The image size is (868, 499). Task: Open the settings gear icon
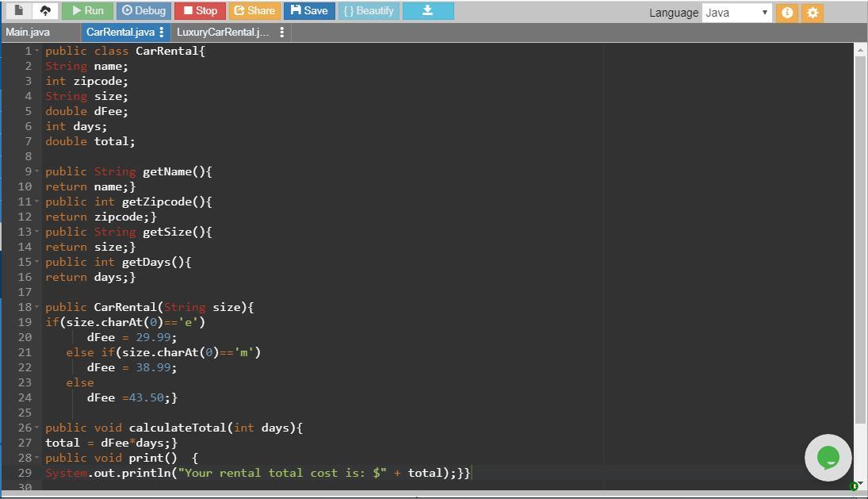(813, 13)
